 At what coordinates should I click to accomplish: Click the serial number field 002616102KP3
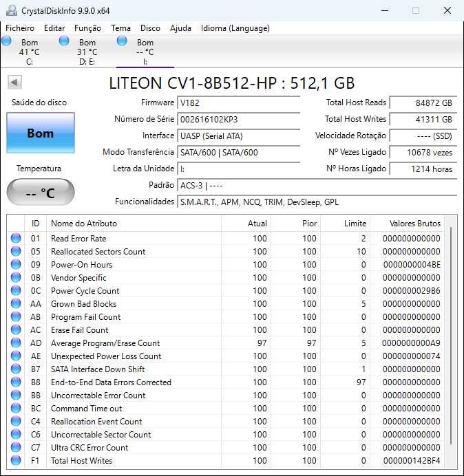coord(238,119)
